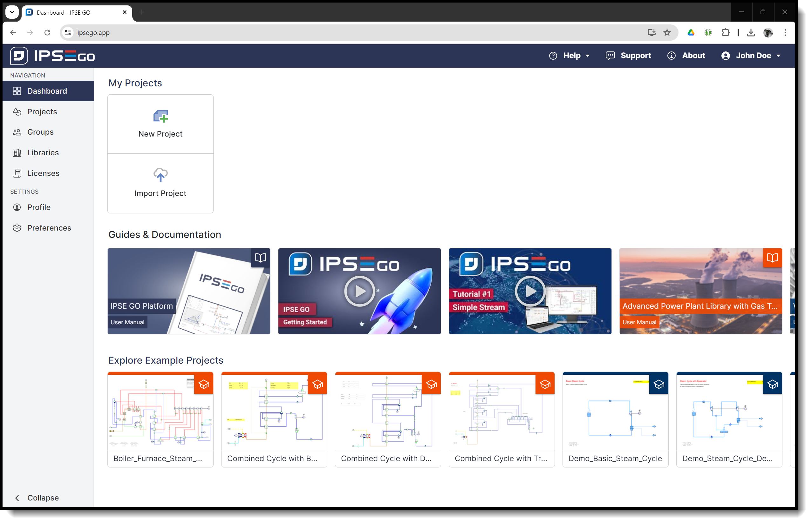
Task: Play the Tutorial #1 Simple Stream video
Action: point(530,291)
